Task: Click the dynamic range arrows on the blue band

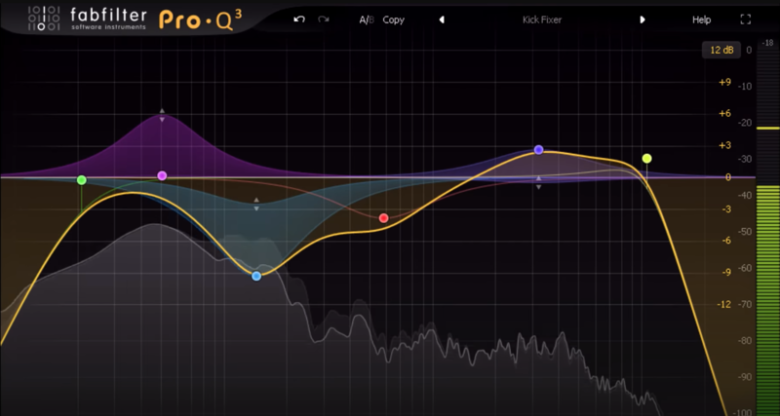Action: coord(256,204)
